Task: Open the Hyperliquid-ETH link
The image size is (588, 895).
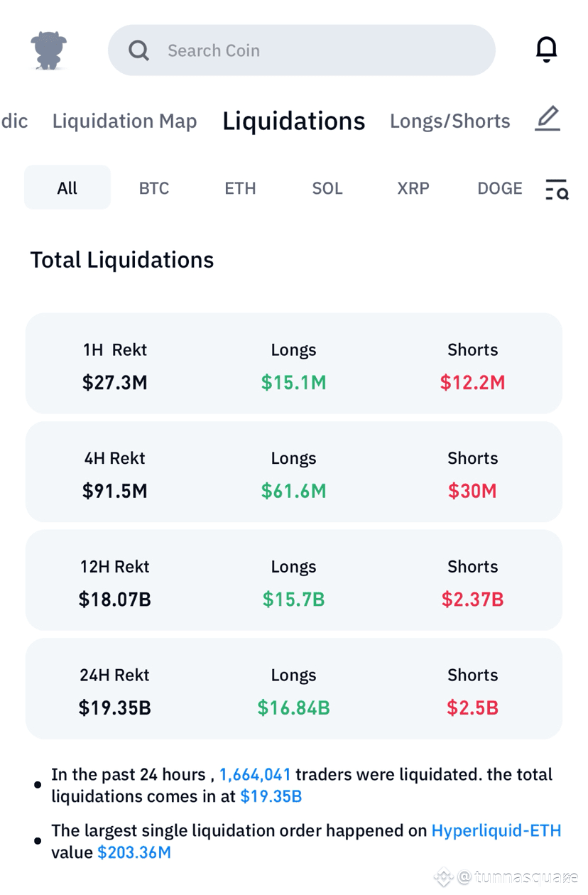Action: 496,830
